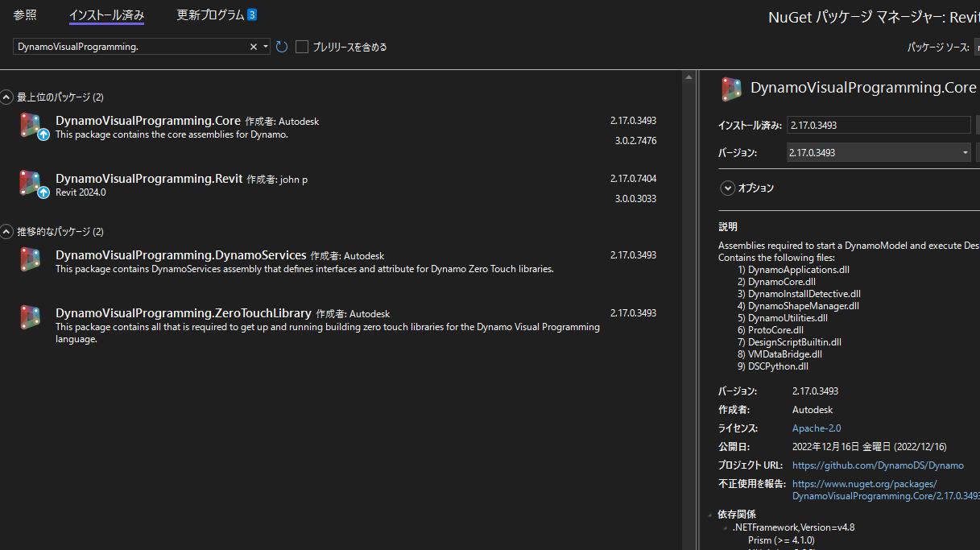Click the 1) DynamoApplications.dll line
Viewport: 980px width, 550px height.
(x=793, y=270)
